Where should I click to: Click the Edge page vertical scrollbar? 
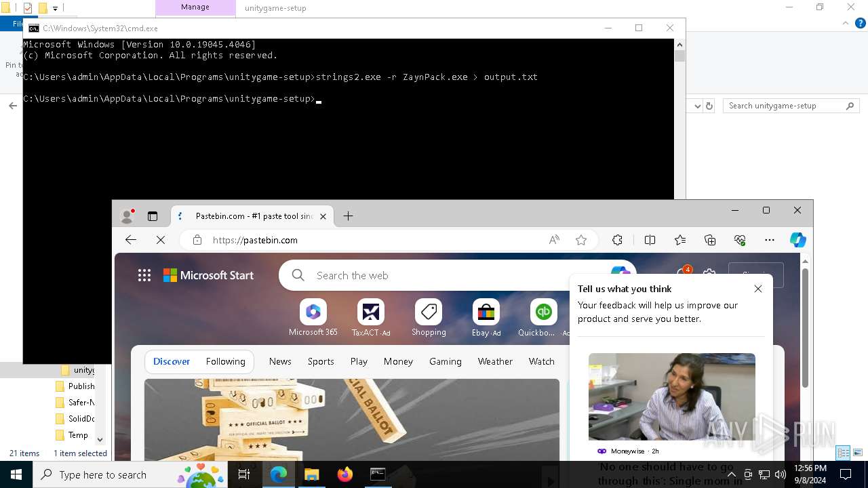[x=805, y=329]
